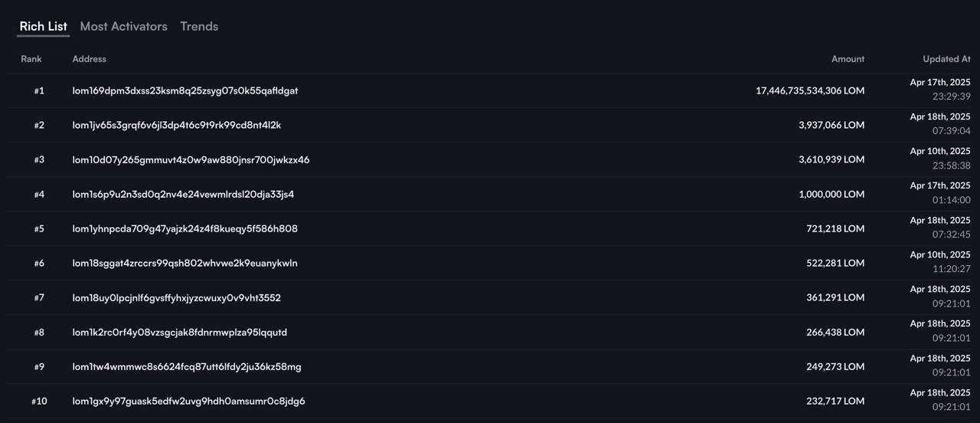Select the 17,446,735,534,306 LOM amount
Image resolution: width=980 pixels, height=423 pixels.
point(810,90)
